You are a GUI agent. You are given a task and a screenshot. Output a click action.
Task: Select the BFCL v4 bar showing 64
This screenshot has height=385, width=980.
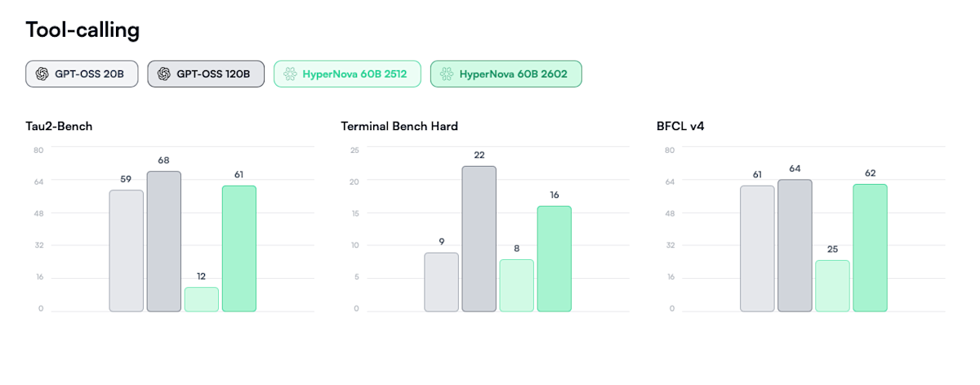click(x=795, y=245)
